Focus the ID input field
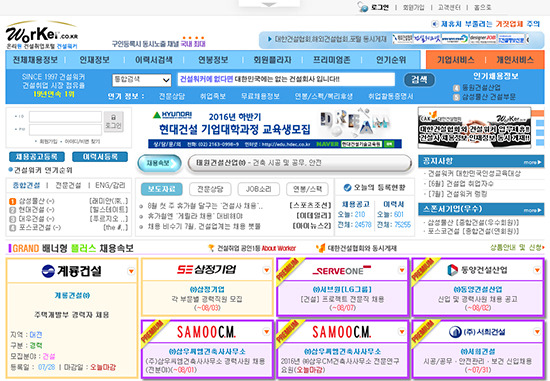 [65, 117]
